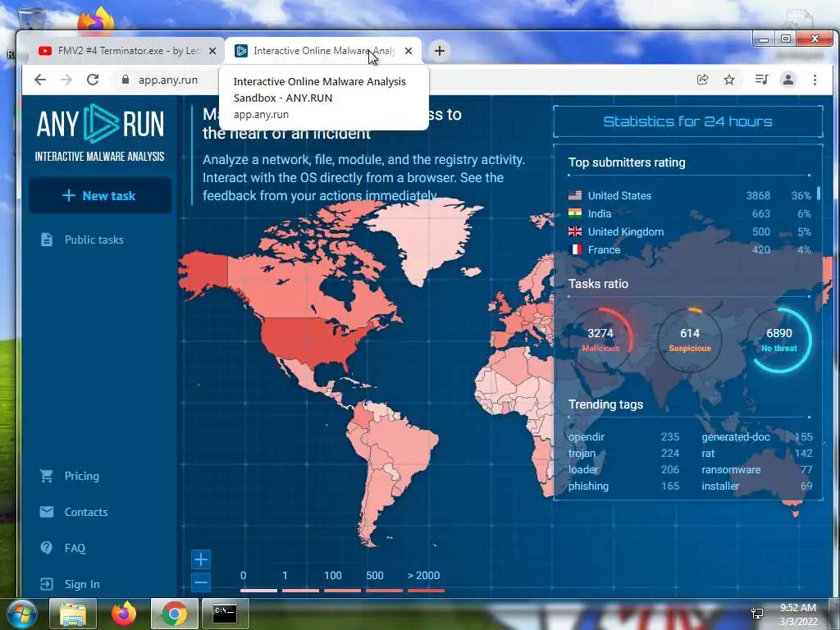Click the address bar lock icon
Viewport: 840px width, 630px height.
tap(126, 80)
